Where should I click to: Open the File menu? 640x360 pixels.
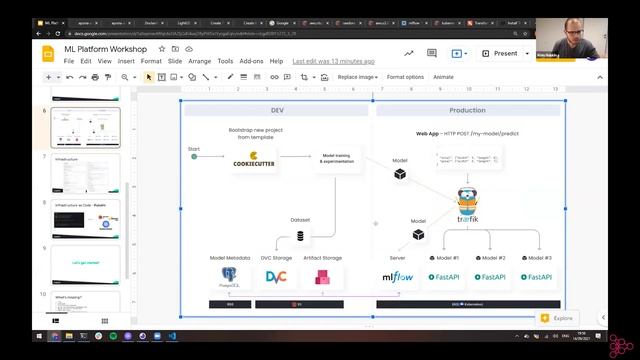(x=69, y=61)
